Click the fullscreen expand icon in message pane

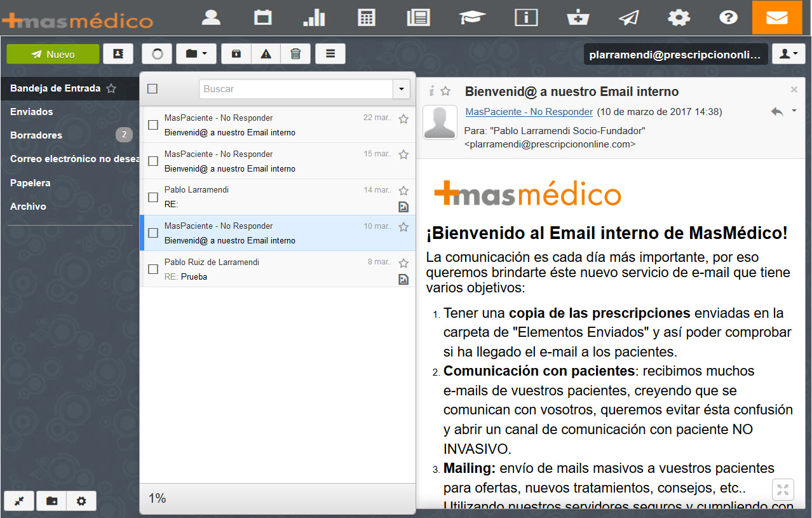pyautogui.click(x=783, y=490)
